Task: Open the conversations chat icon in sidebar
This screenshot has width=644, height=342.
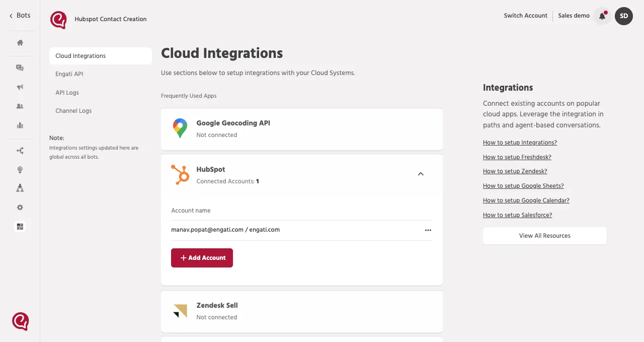Action: coord(20,68)
